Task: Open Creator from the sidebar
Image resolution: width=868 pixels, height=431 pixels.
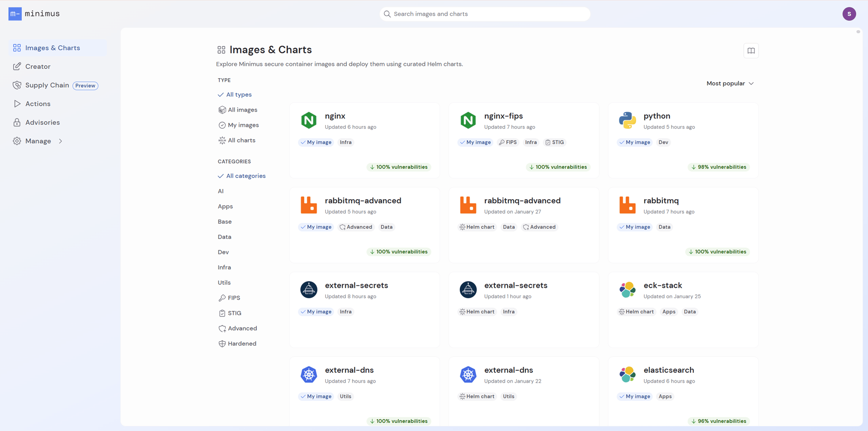Action: click(38, 66)
